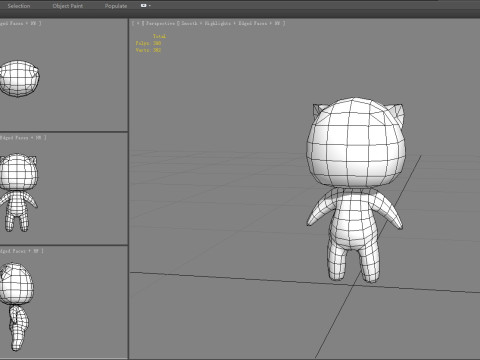
Task: Click the Total statistics heading text
Action: coord(159,36)
